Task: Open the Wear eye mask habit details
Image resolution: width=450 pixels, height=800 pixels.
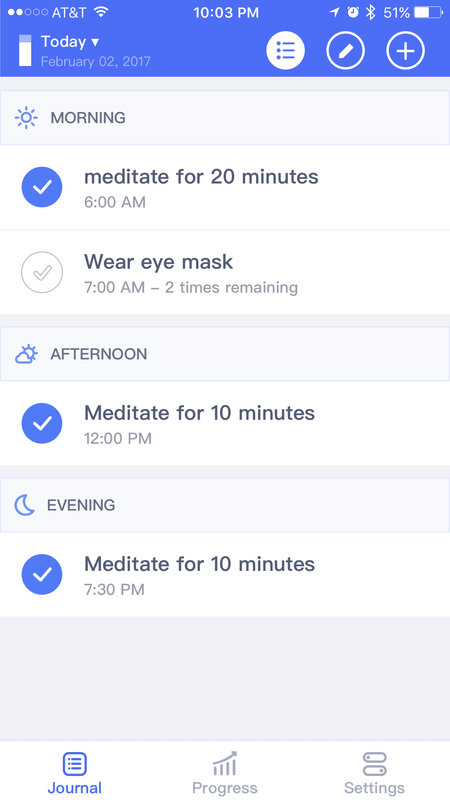Action: point(225,272)
